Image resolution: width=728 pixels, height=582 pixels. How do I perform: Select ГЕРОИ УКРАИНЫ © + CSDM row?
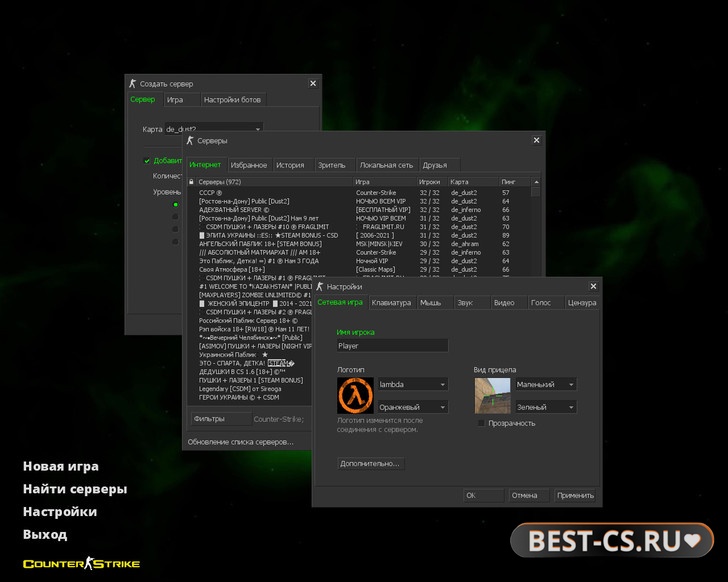coord(250,397)
